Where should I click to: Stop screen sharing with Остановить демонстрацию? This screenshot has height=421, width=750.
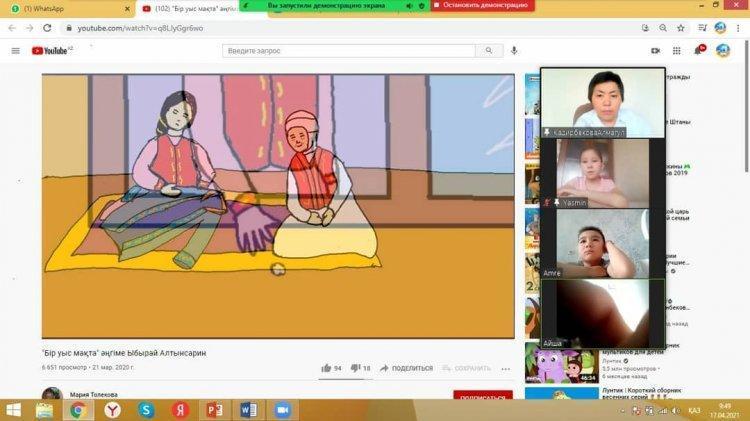483,5
